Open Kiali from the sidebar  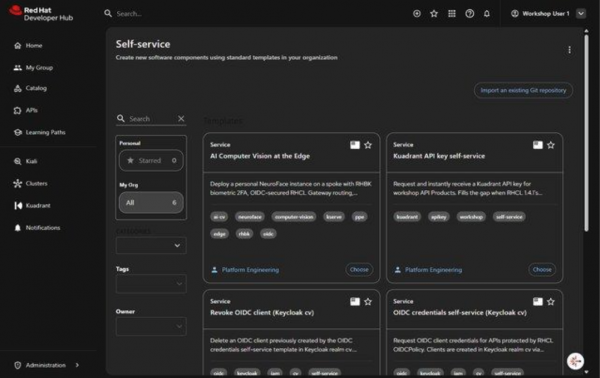tap(25, 161)
